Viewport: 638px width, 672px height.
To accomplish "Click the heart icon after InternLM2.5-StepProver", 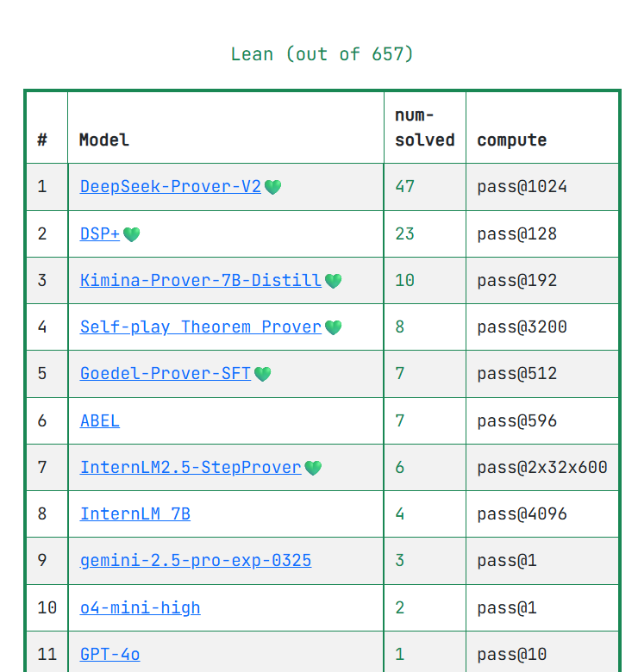I will pyautogui.click(x=313, y=468).
